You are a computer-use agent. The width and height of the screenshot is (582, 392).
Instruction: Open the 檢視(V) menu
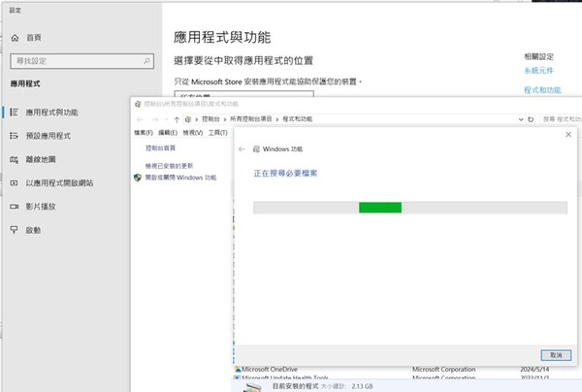pyautogui.click(x=193, y=131)
